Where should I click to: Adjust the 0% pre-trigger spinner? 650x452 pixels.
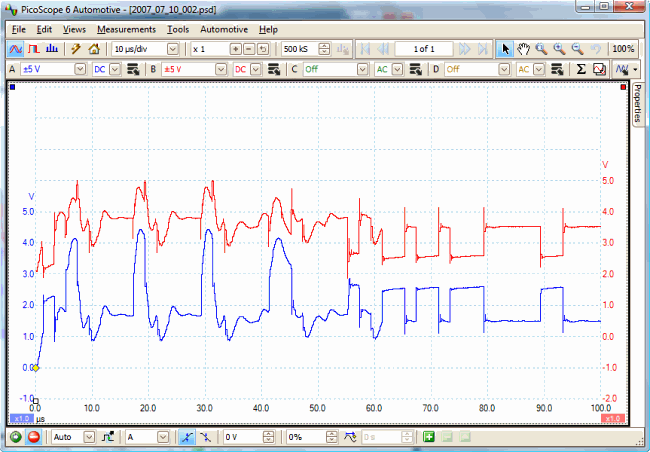pyautogui.click(x=332, y=437)
